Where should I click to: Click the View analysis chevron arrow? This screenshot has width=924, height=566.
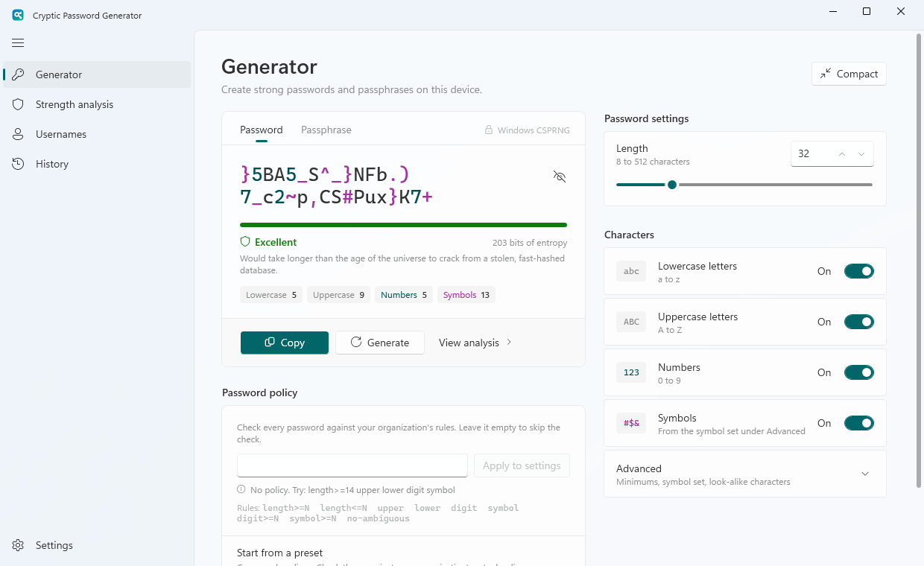coord(509,343)
